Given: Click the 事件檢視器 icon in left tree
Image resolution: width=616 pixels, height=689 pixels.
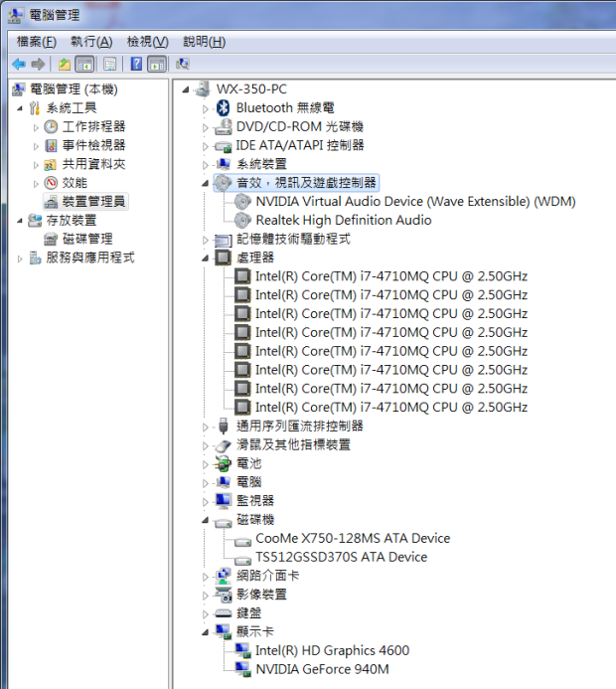Looking at the screenshot, I should pyautogui.click(x=51, y=145).
